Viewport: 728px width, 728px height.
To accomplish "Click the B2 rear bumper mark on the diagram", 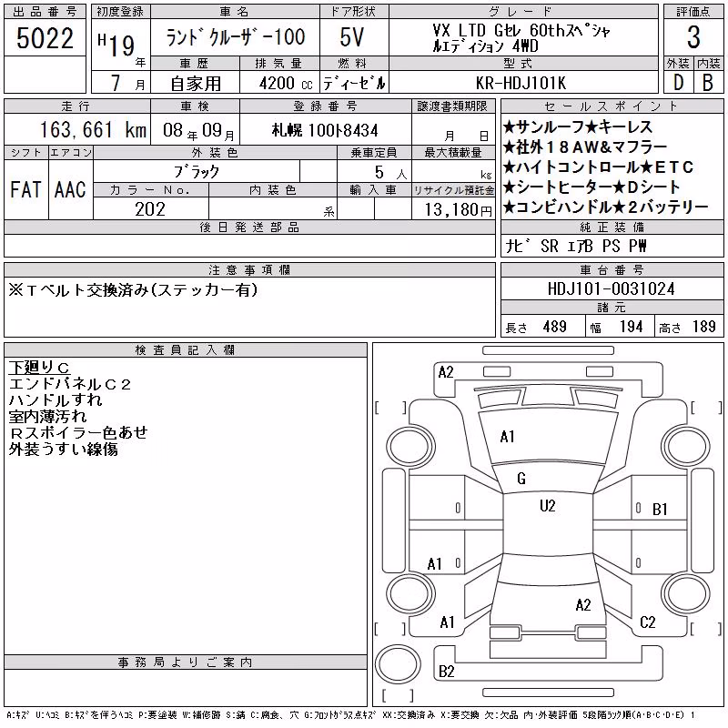I will tap(446, 671).
